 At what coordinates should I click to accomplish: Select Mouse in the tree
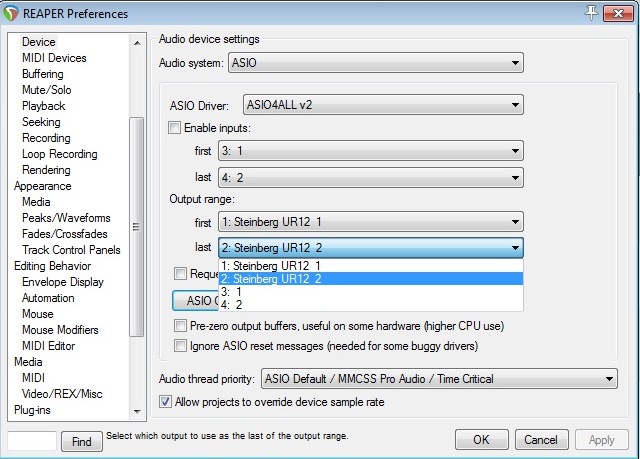(x=38, y=314)
